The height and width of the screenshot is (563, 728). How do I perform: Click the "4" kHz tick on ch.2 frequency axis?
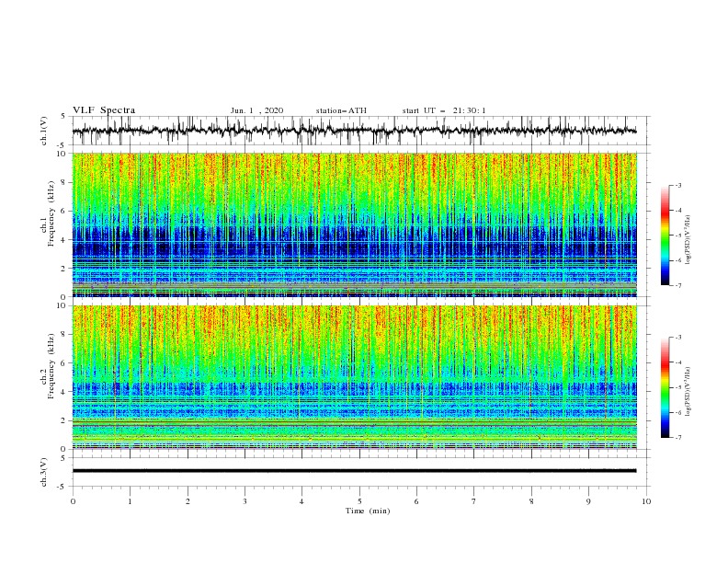point(64,392)
